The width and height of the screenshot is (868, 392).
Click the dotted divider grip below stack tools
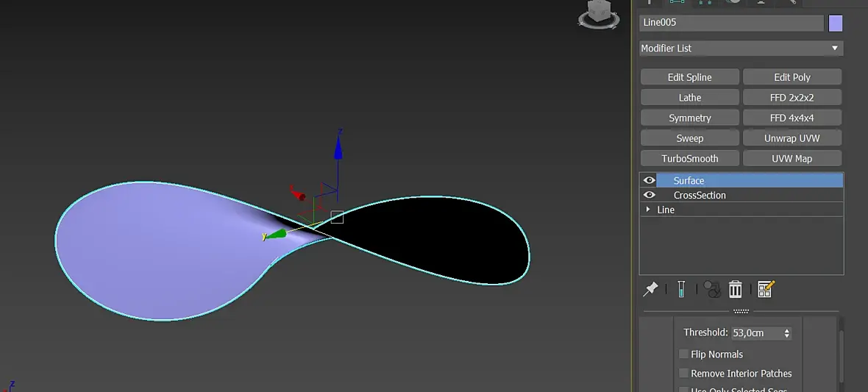[x=741, y=311]
